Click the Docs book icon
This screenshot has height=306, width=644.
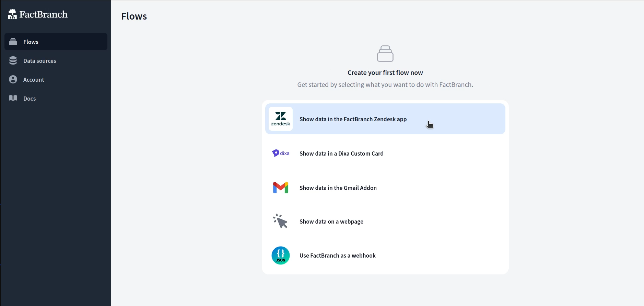click(13, 98)
